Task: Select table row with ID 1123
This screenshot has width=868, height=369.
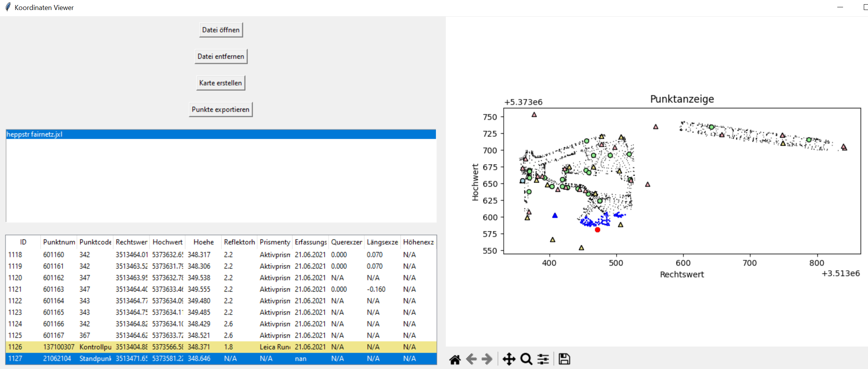Action: [x=221, y=312]
